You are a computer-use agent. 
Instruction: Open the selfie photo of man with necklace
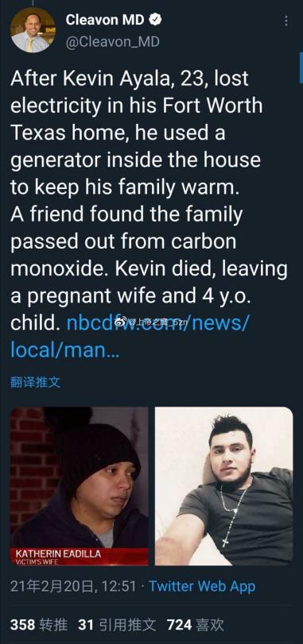click(x=224, y=486)
